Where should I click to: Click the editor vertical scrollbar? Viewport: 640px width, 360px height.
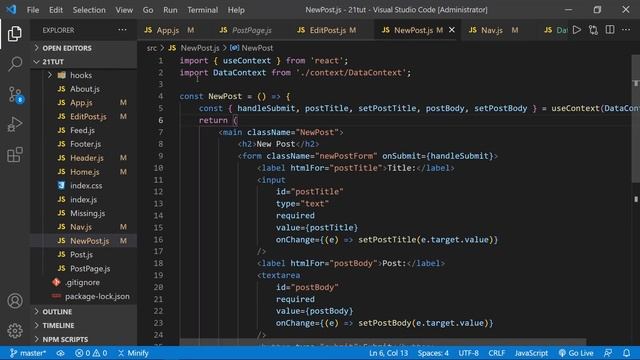[636, 118]
